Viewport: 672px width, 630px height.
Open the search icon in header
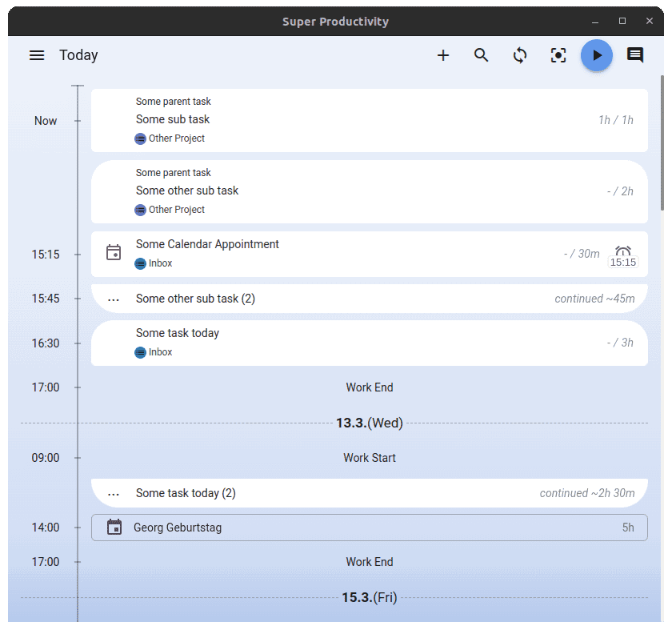[x=482, y=55]
